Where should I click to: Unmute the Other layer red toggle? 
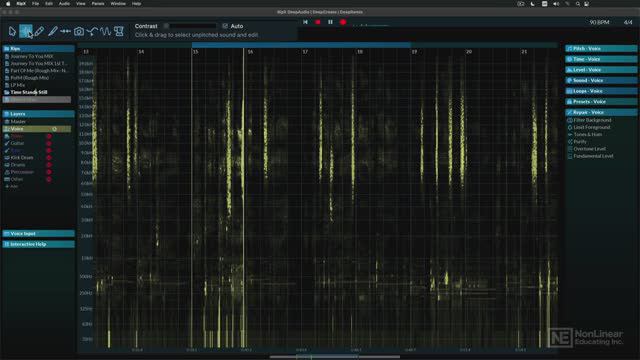click(x=49, y=179)
